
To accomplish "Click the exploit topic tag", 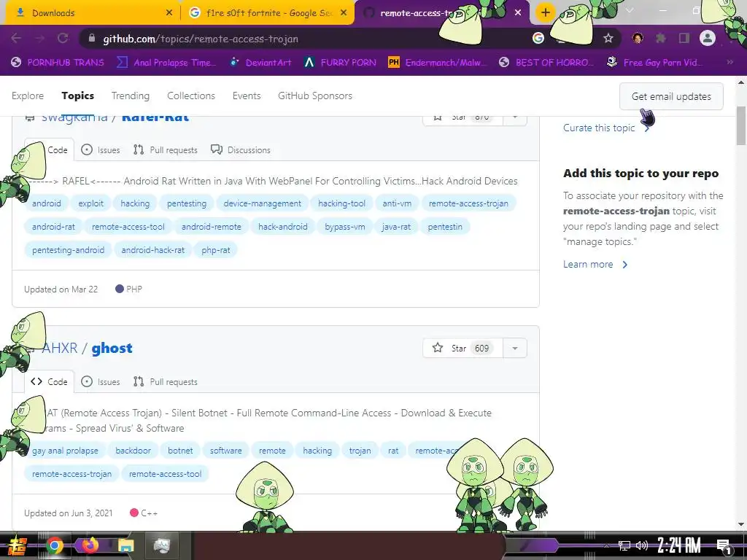I will point(90,203).
